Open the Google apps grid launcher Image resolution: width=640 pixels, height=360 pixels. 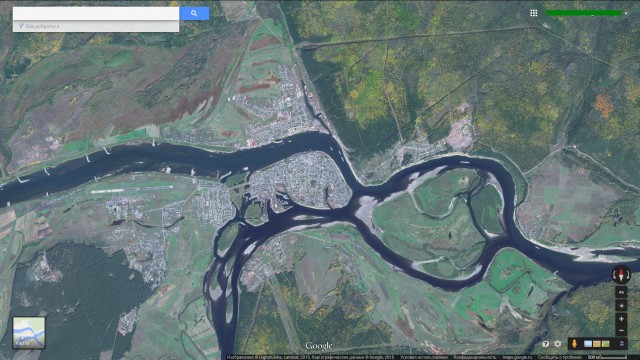click(533, 13)
